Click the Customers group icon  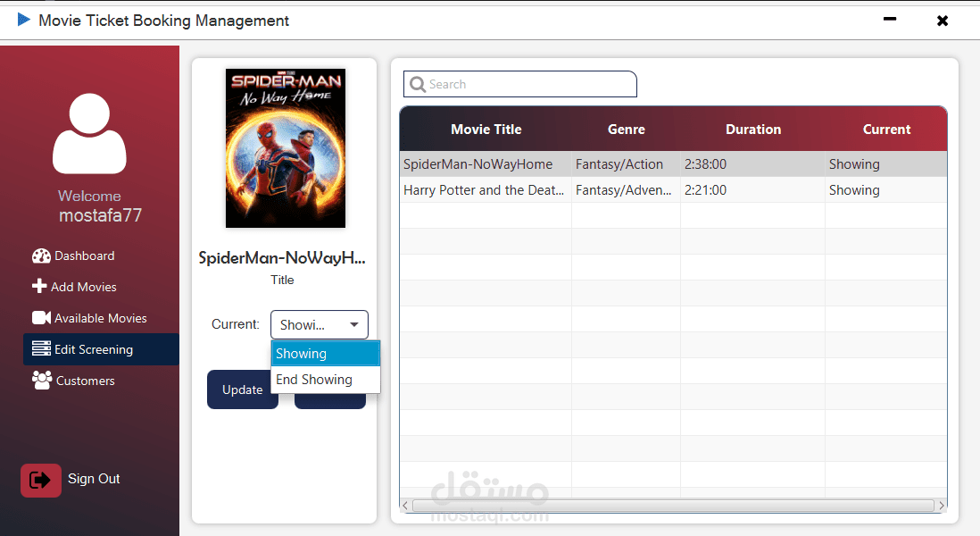(x=42, y=381)
